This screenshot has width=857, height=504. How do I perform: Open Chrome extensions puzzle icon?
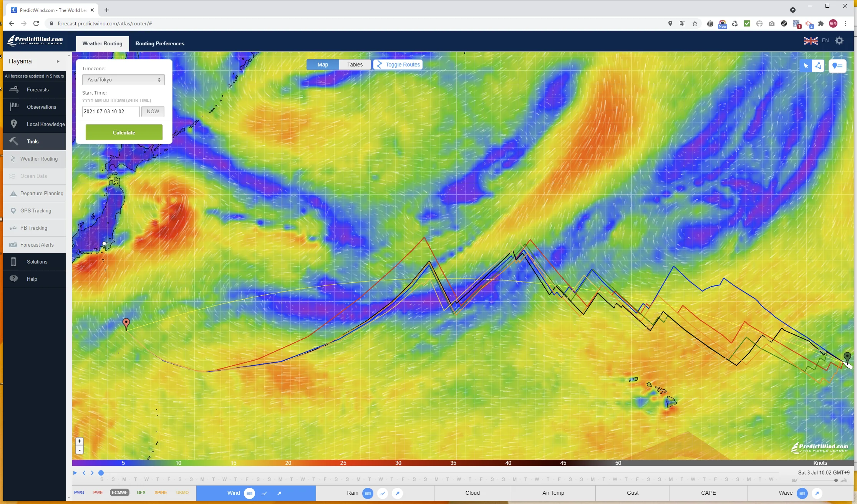click(821, 23)
